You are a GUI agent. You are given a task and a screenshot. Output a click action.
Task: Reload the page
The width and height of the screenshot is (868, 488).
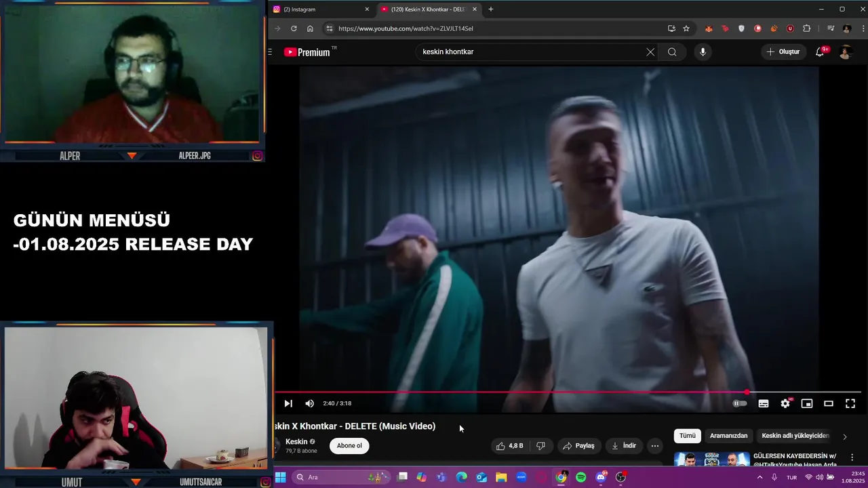pyautogui.click(x=294, y=28)
